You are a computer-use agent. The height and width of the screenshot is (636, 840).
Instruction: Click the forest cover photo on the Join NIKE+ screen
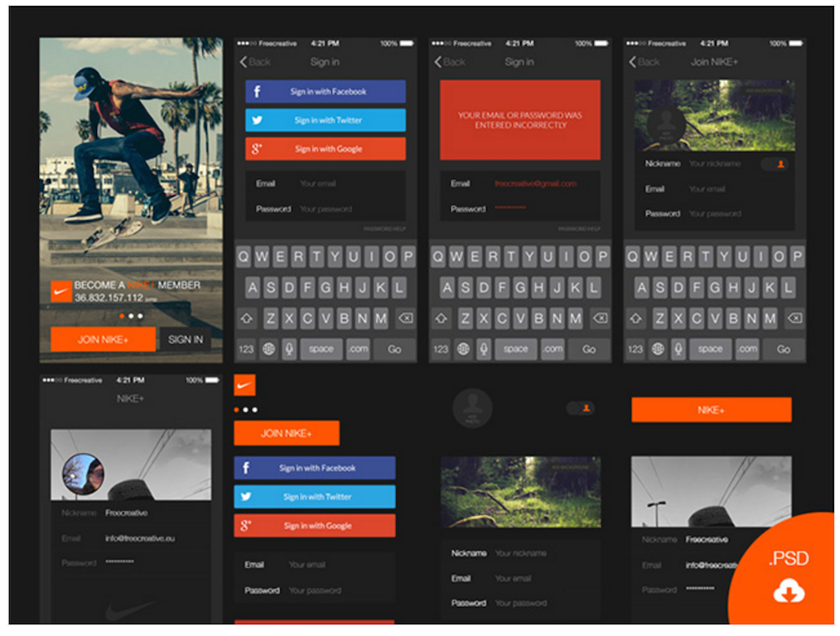tap(715, 116)
